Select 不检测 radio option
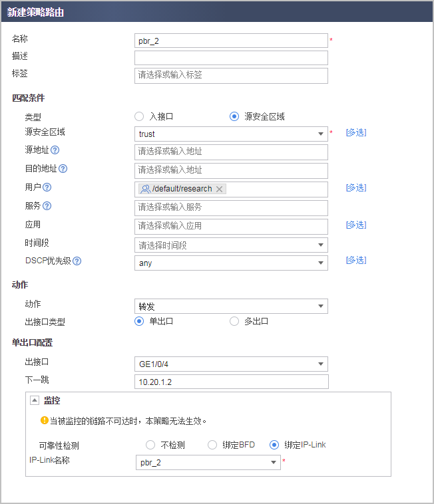The height and width of the screenshot is (504, 434). (150, 445)
